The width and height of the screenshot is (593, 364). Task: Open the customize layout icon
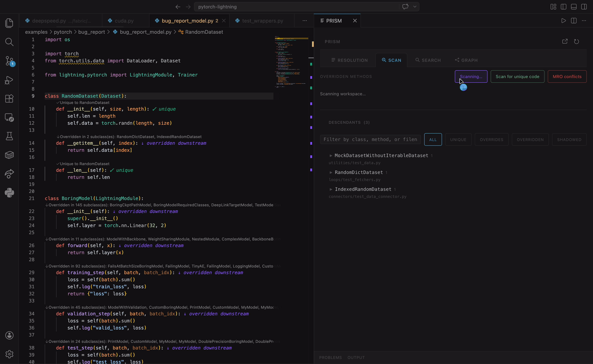(x=553, y=7)
